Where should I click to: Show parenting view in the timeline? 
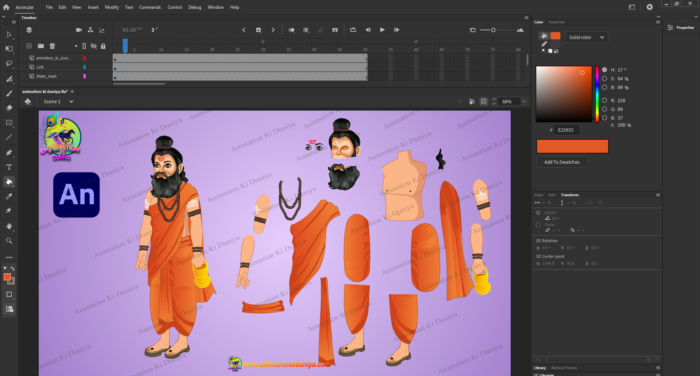[x=90, y=30]
